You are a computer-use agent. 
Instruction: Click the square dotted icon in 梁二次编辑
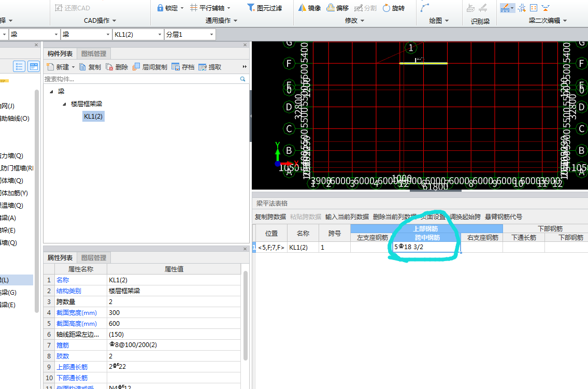(x=534, y=8)
